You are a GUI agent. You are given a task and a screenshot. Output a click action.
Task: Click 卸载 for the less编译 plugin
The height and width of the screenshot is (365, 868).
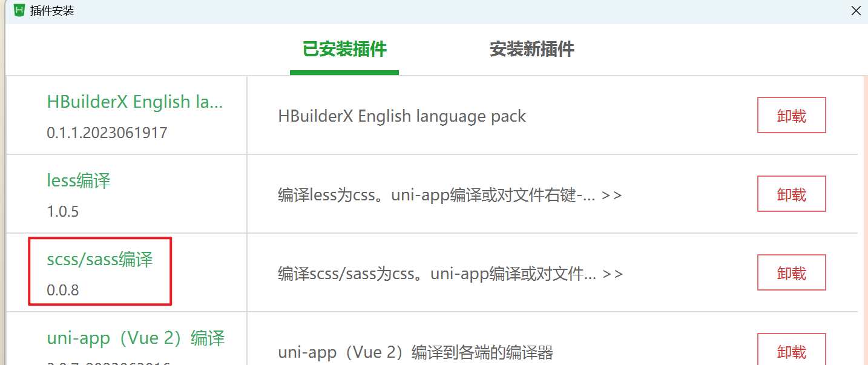click(x=792, y=194)
